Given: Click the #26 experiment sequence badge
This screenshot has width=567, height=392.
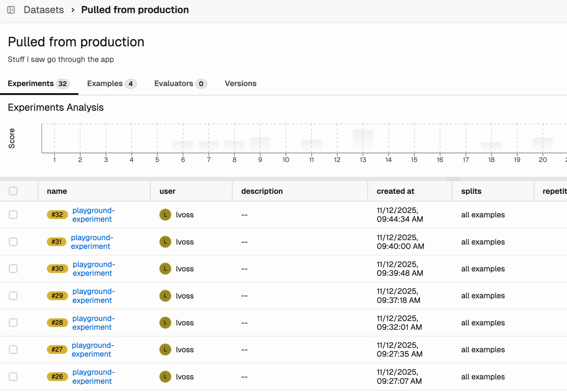Looking at the screenshot, I should [57, 377].
